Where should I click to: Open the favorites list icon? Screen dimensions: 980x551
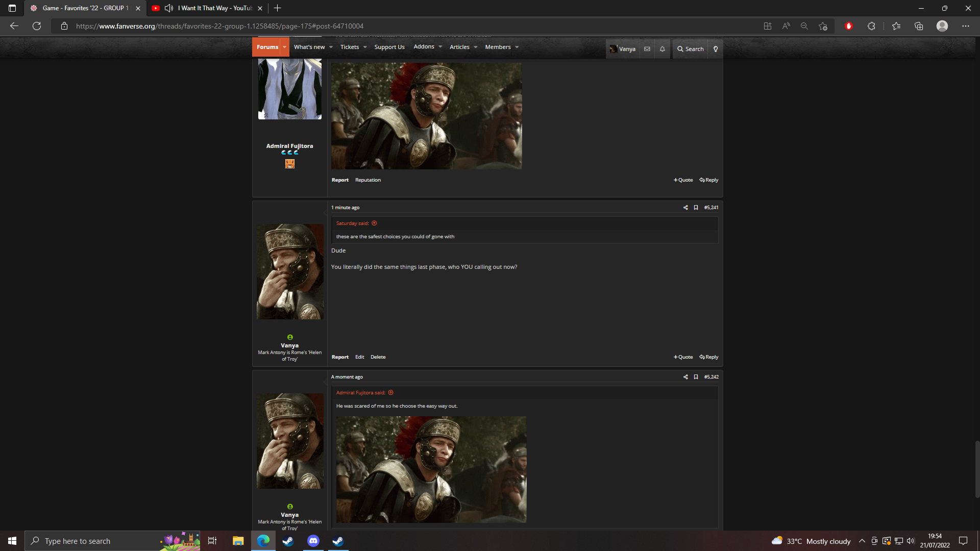(x=896, y=26)
